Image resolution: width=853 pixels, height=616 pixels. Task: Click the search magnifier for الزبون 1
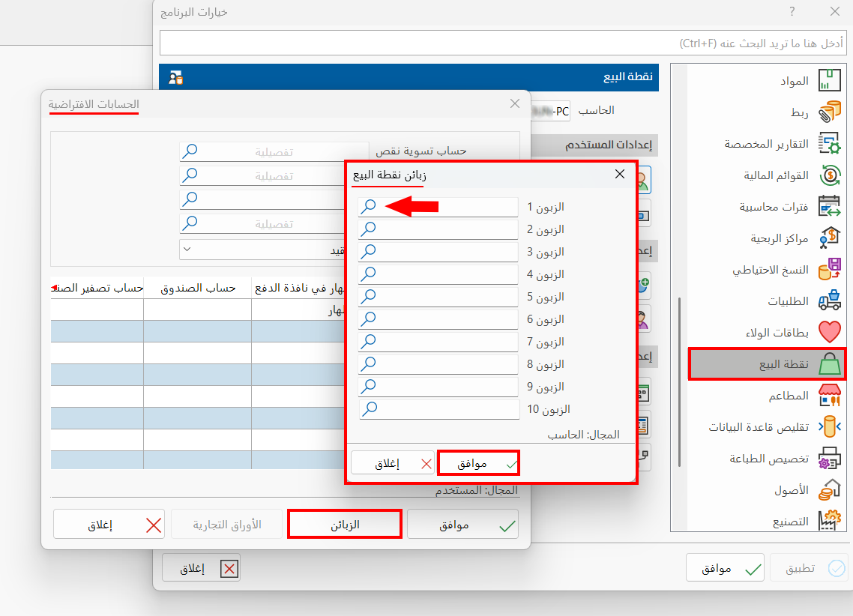tap(368, 207)
